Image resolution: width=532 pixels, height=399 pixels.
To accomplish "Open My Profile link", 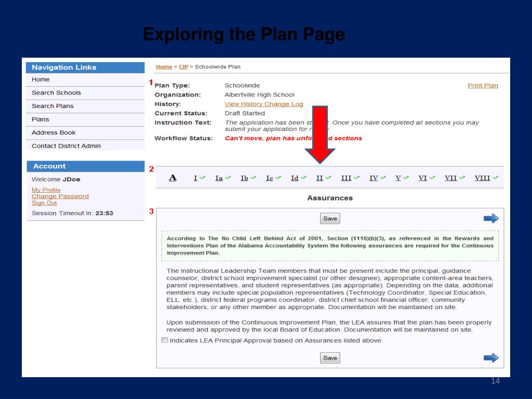I will coord(46,190).
